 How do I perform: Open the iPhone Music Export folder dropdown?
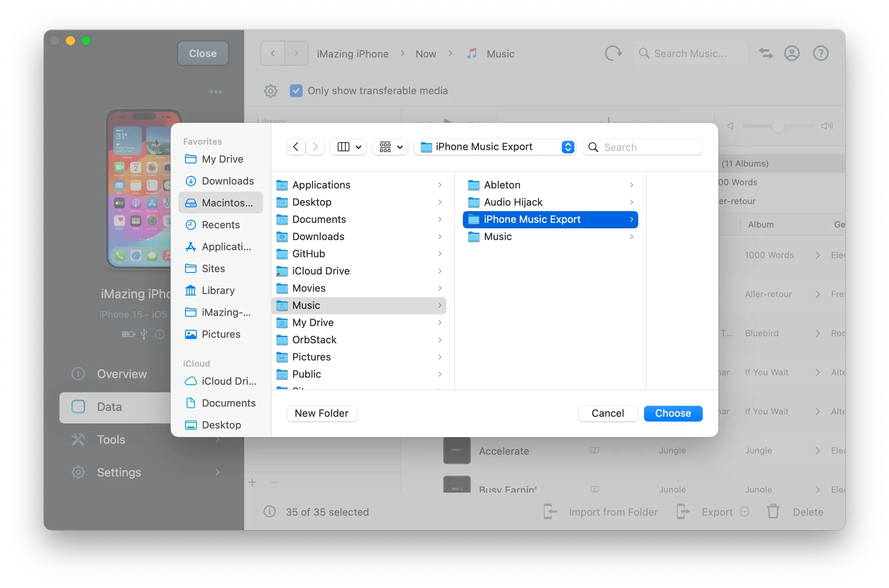pyautogui.click(x=567, y=147)
